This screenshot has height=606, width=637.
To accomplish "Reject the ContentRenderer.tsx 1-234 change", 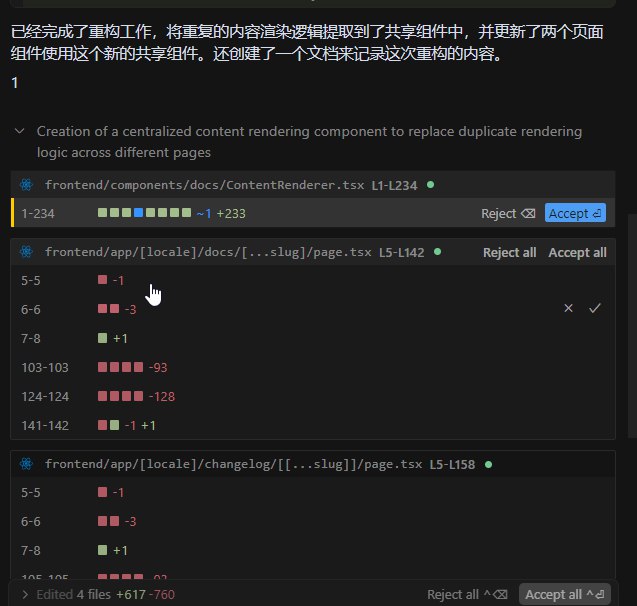I will point(508,213).
